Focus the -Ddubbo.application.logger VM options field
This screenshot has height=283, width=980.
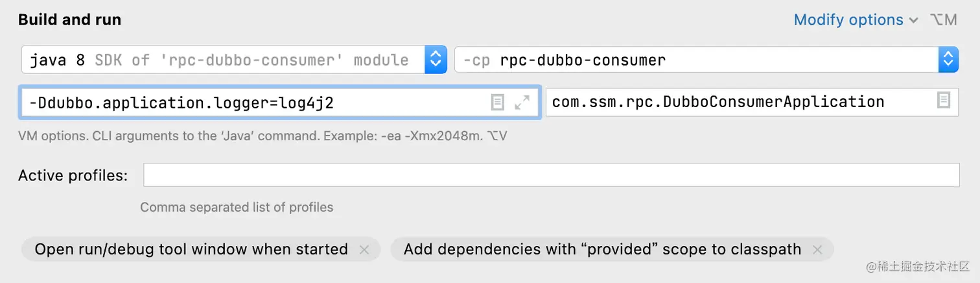click(x=280, y=102)
